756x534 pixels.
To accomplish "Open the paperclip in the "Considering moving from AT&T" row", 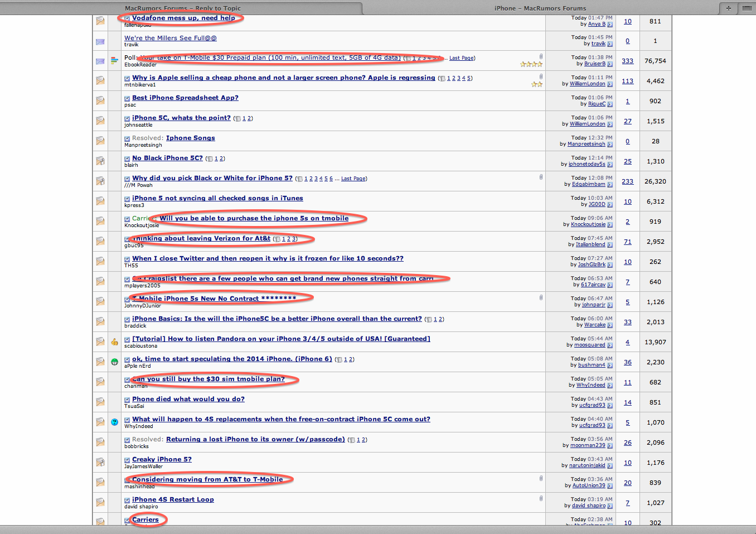I will click(x=541, y=478).
